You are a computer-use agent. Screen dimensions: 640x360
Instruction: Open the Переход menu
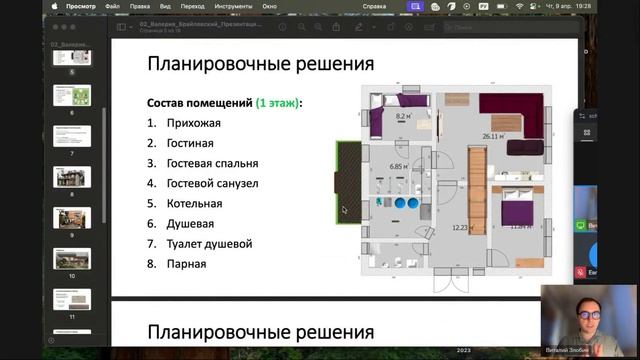pyautogui.click(x=193, y=6)
